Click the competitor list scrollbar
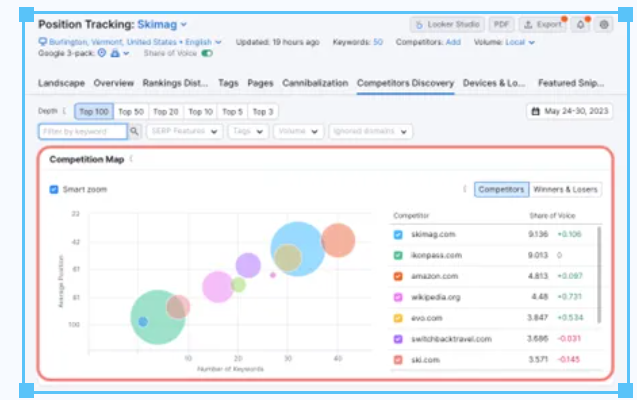The width and height of the screenshot is (637, 400). pos(599,275)
